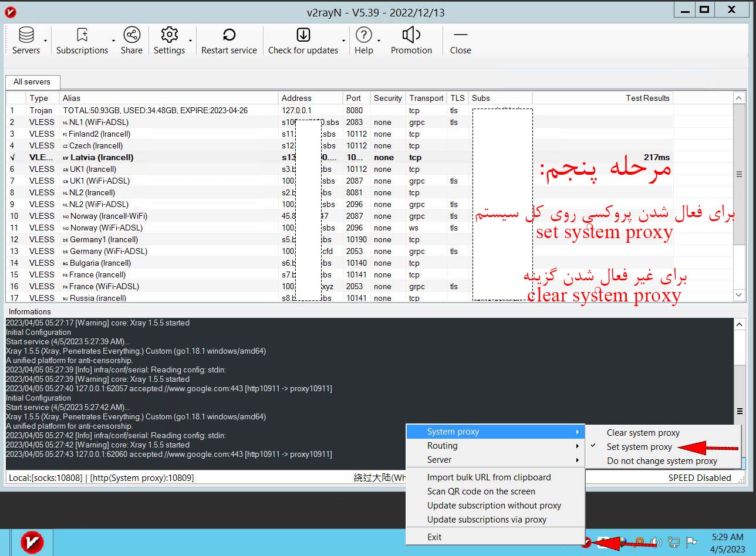The height and width of the screenshot is (556, 756).
Task: Open the network tray icon
Action: pos(674,542)
